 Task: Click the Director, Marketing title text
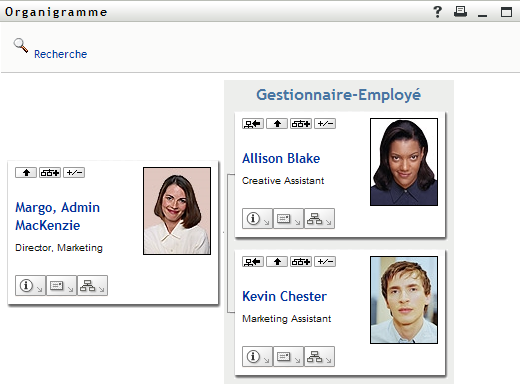click(x=59, y=248)
